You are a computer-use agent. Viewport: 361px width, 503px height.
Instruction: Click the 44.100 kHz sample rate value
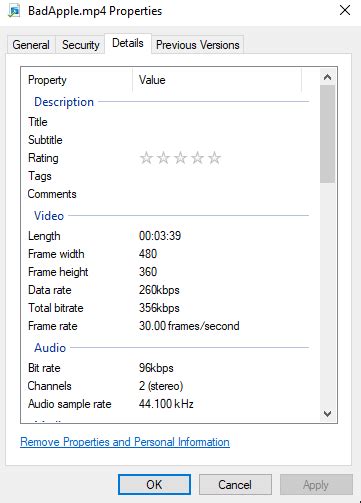pos(166,404)
